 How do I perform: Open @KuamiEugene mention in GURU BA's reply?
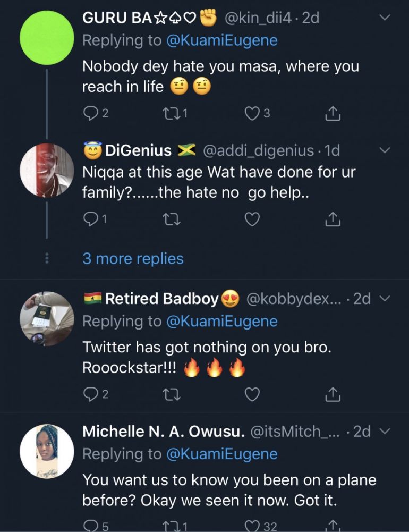coord(222,40)
